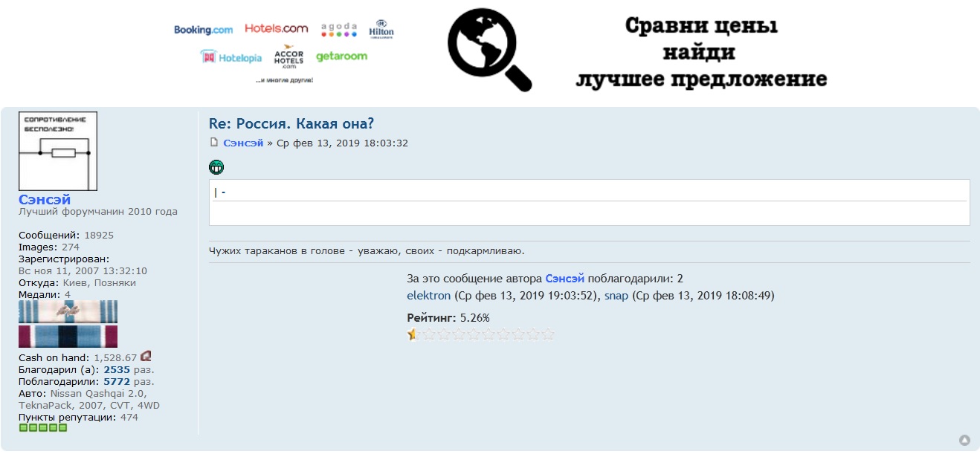
Task: Click the agoda logo with colored dots
Action: click(339, 30)
